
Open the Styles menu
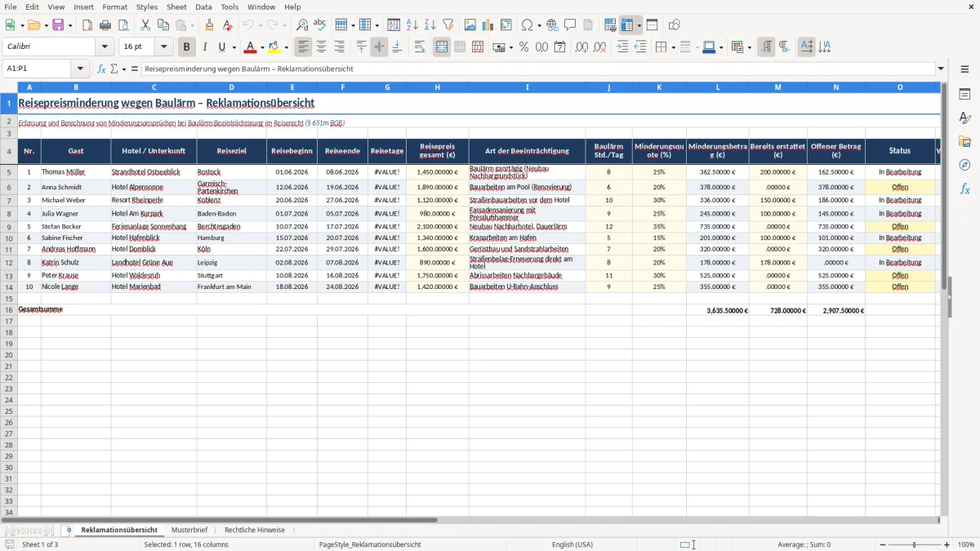point(147,7)
